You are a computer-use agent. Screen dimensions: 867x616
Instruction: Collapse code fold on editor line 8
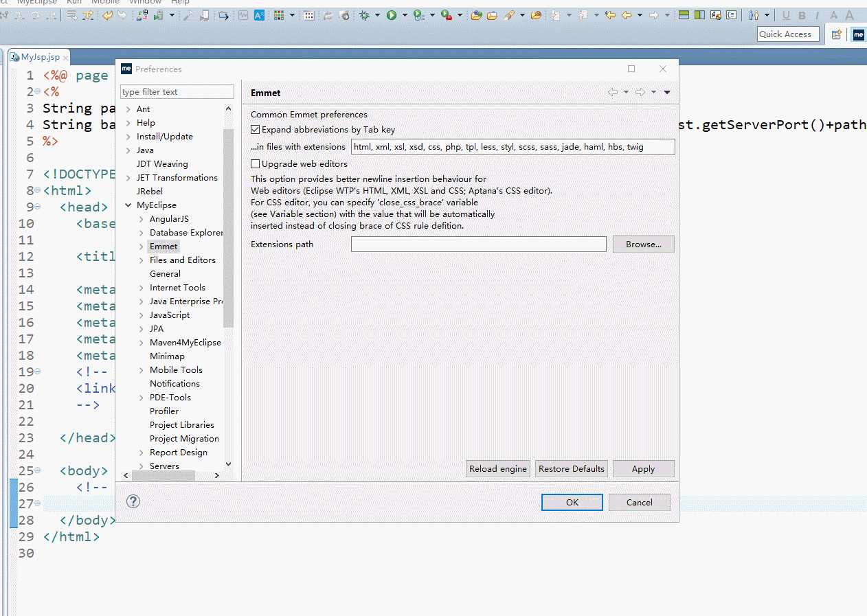(38, 190)
